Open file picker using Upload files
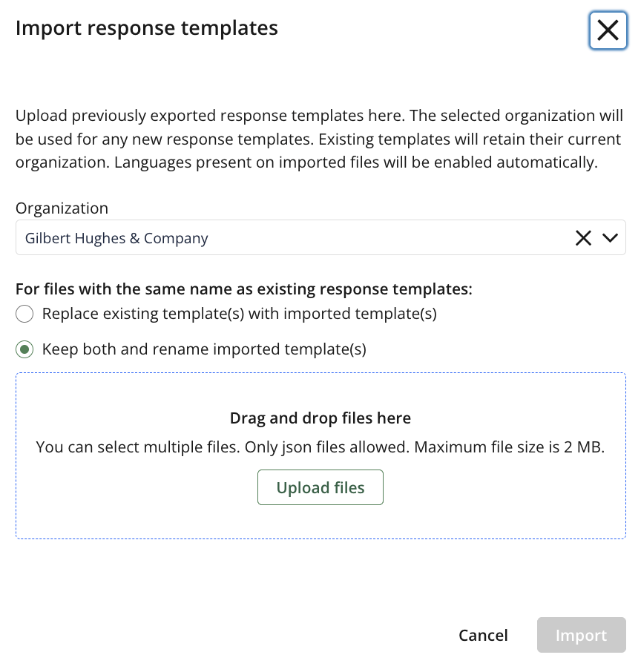Image resolution: width=641 pixels, height=672 pixels. coord(320,487)
